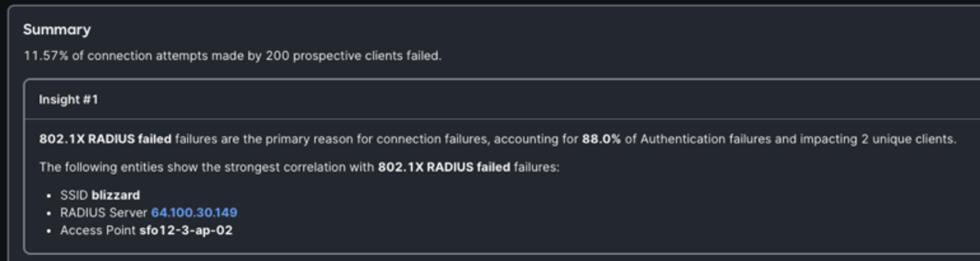Click the bullet next to SSID

pyautogui.click(x=49, y=196)
